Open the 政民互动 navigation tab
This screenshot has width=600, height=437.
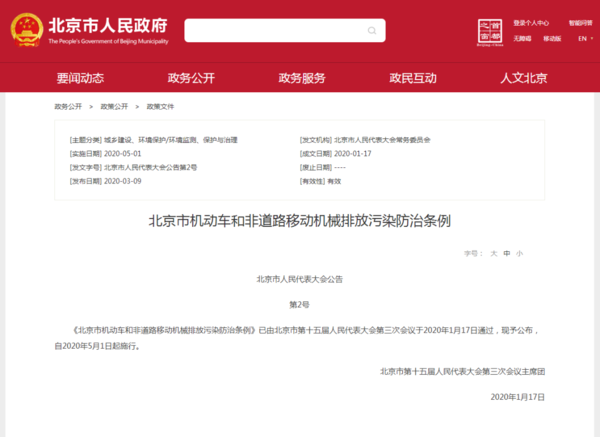pos(413,78)
